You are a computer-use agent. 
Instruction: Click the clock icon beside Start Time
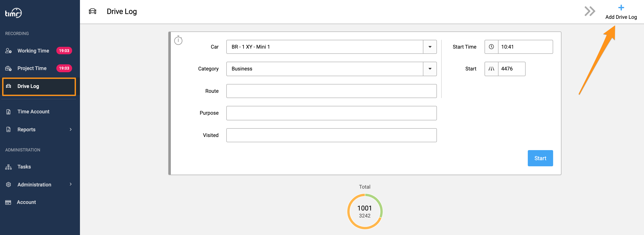[x=491, y=47]
